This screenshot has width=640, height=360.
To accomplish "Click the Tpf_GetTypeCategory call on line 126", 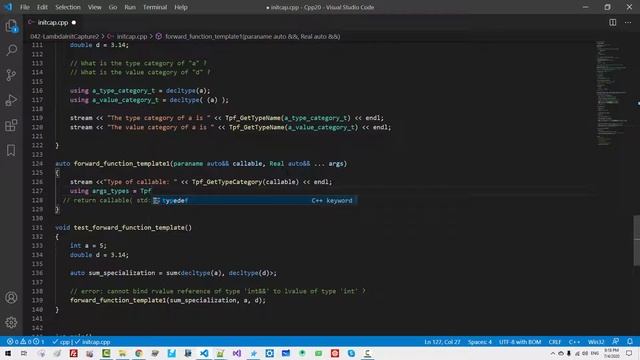I will click(x=227, y=182).
